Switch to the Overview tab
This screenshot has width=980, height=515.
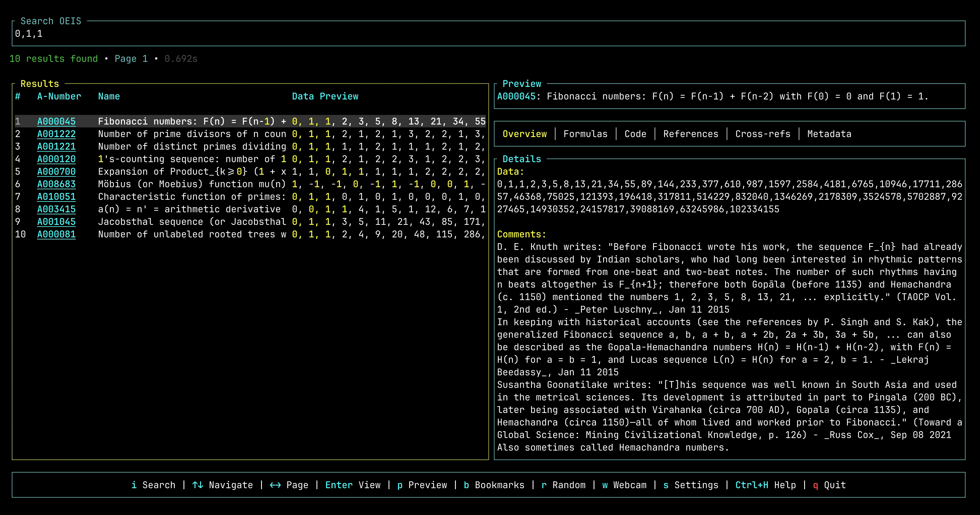(x=525, y=134)
